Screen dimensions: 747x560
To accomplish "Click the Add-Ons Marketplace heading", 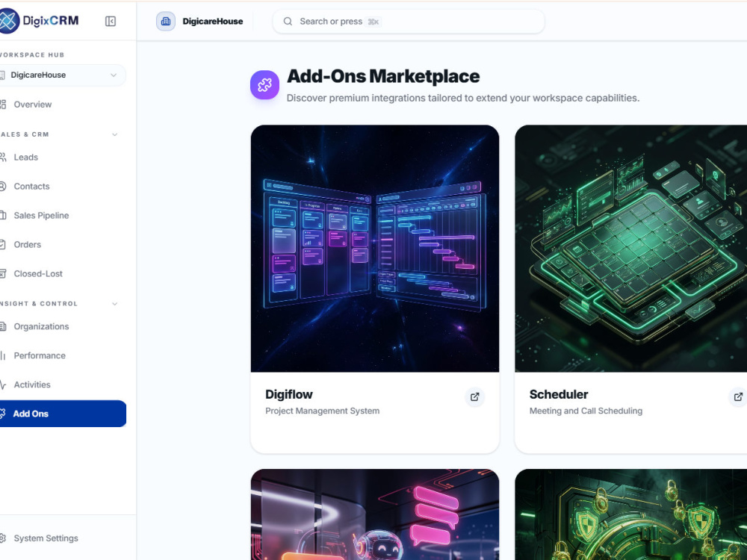I will coord(383,77).
